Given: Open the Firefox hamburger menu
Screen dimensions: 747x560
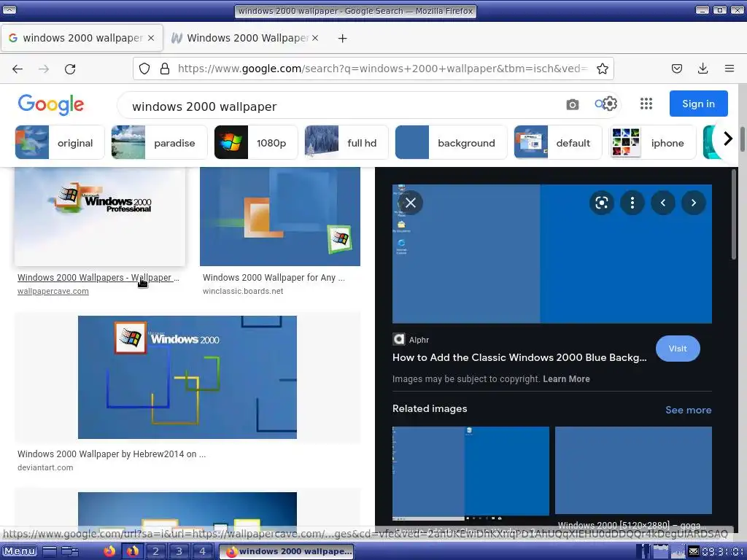Looking at the screenshot, I should (x=729, y=69).
